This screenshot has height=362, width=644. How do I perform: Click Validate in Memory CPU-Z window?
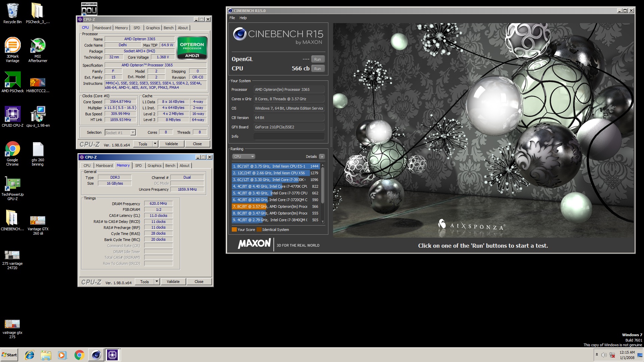[x=173, y=282]
